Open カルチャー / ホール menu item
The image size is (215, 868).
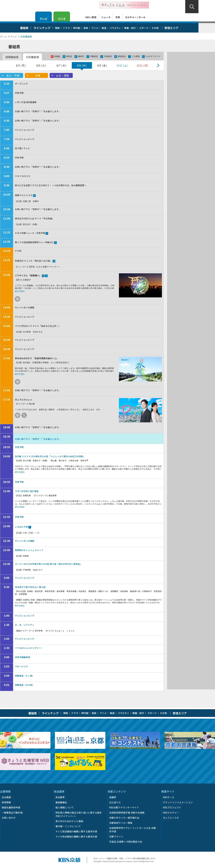pos(135,17)
